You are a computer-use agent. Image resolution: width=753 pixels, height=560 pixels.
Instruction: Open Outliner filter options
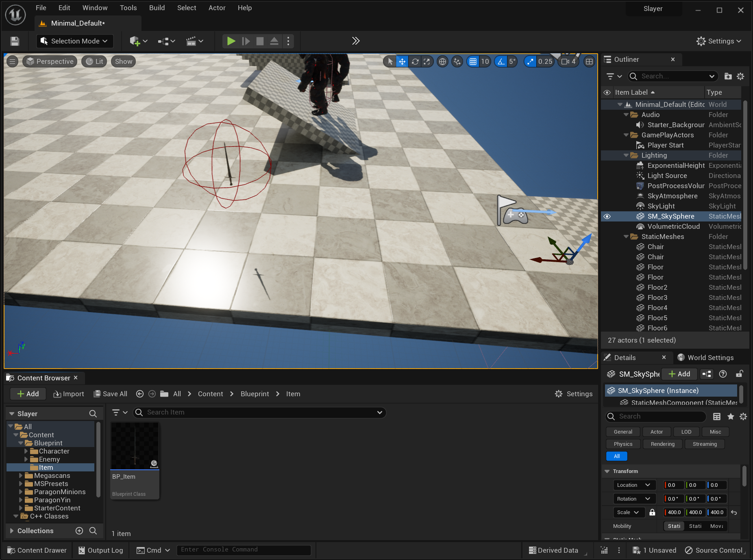(x=614, y=76)
